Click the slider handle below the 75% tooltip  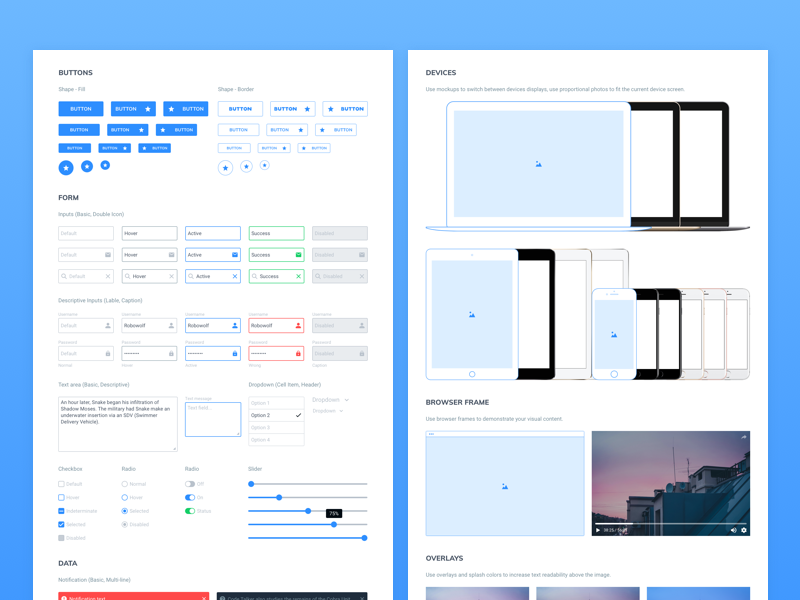pyautogui.click(x=334, y=524)
